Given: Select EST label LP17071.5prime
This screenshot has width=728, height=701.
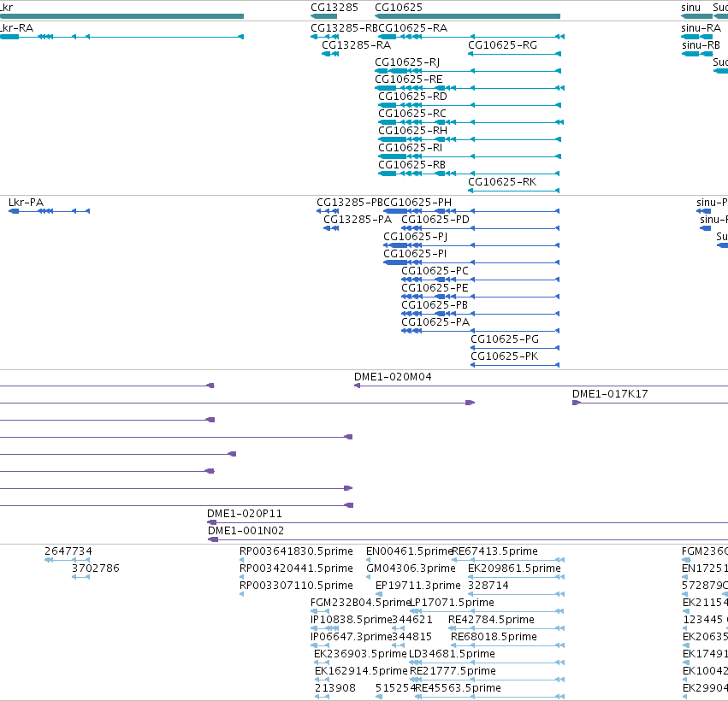Looking at the screenshot, I should 453,603.
